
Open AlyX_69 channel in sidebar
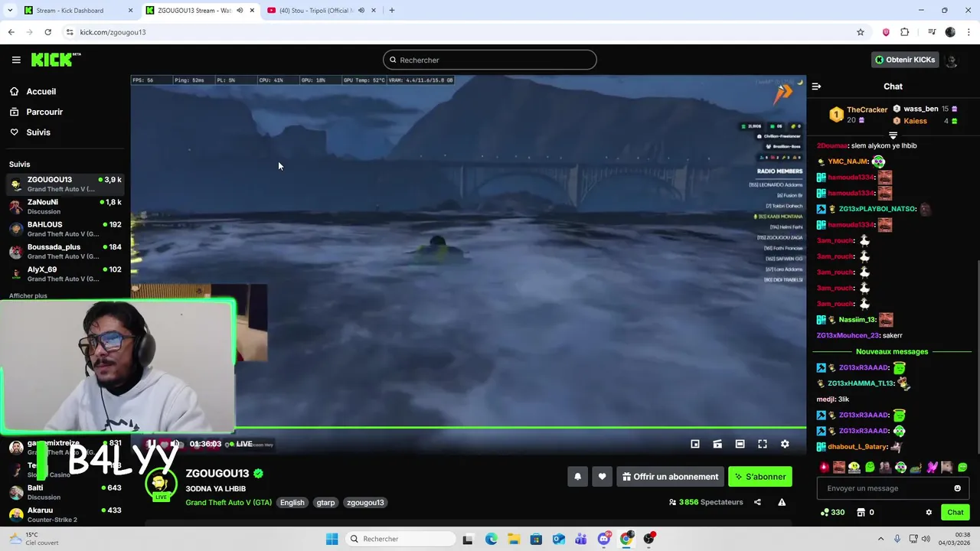[x=65, y=274]
